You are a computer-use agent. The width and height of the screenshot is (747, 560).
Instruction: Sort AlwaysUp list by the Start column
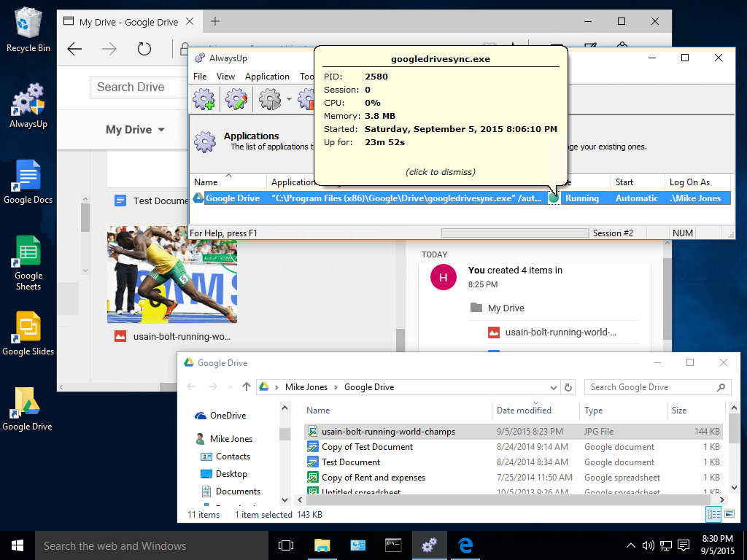[637, 182]
